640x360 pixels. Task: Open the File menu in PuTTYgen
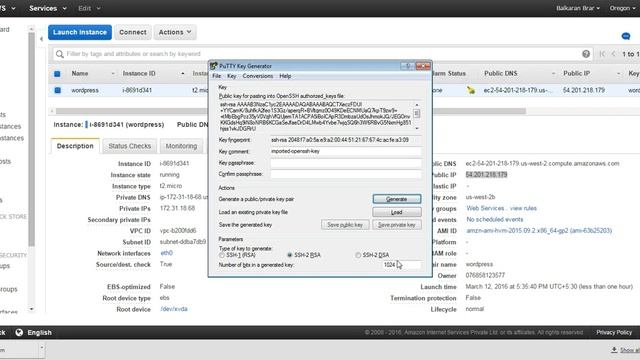tap(216, 76)
